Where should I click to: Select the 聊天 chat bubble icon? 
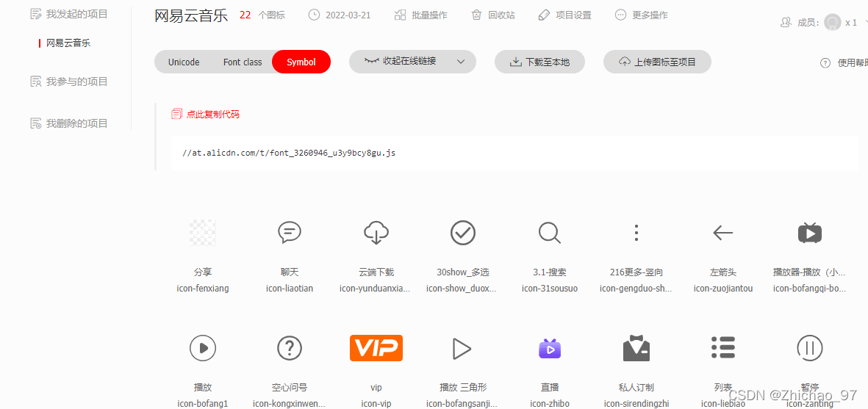coord(290,233)
